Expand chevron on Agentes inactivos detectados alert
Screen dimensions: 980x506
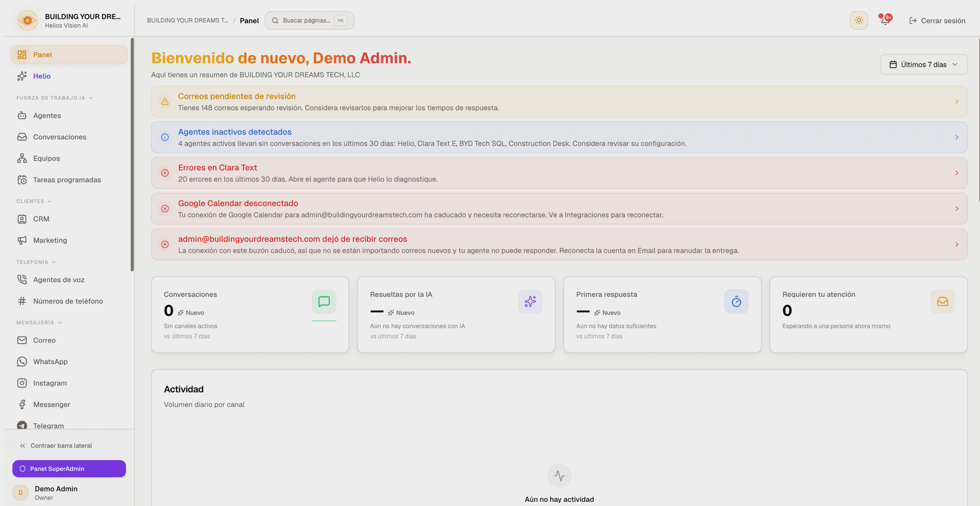[x=957, y=137]
